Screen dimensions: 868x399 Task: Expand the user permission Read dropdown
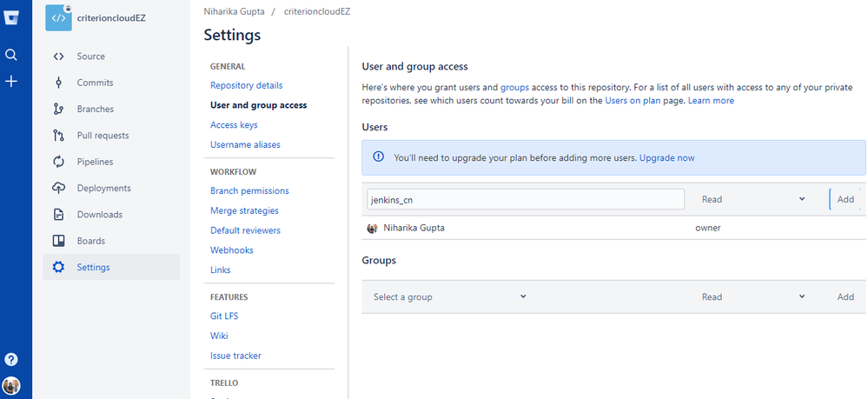[x=752, y=199]
